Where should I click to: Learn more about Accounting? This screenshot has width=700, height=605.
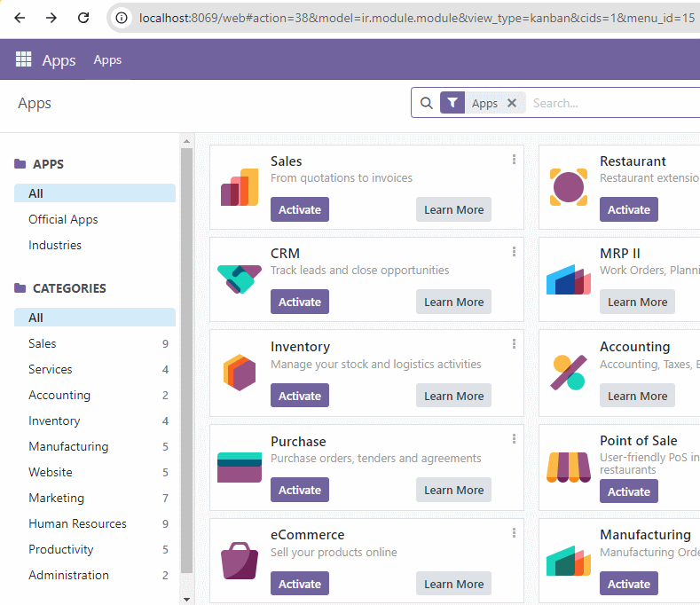pos(637,396)
